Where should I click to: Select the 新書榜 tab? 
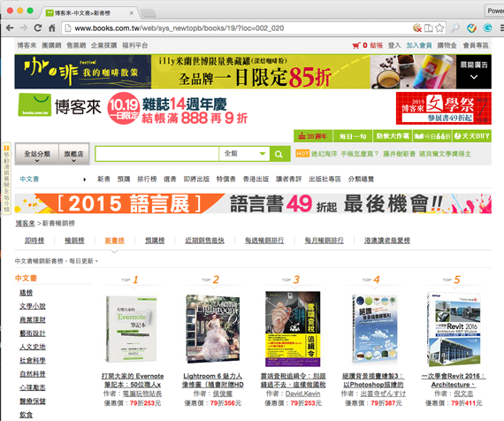[x=114, y=241]
